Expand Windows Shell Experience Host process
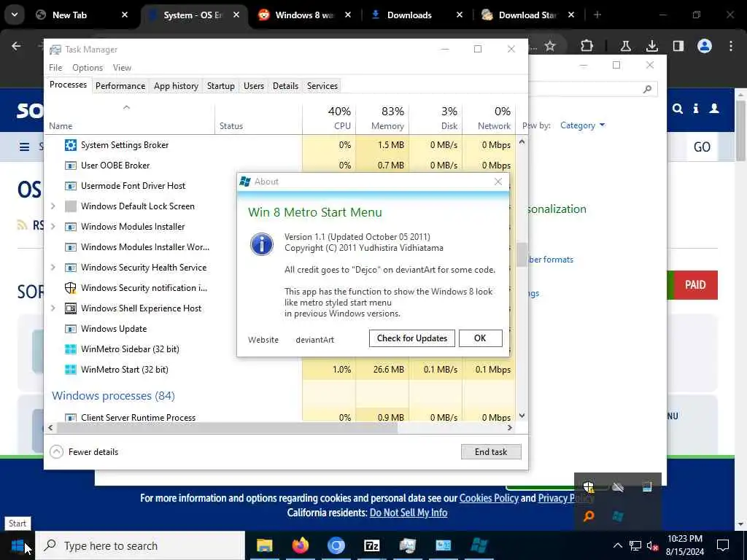This screenshot has width=747, height=560. (53, 308)
